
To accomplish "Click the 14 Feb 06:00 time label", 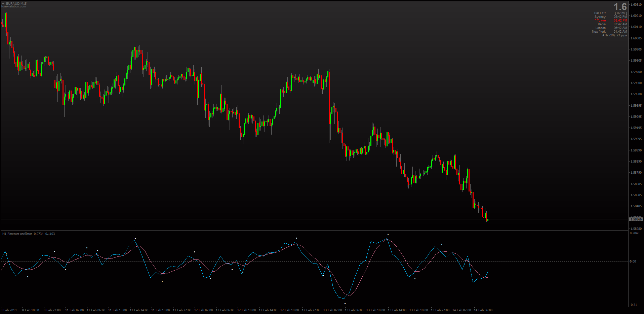I will (x=483, y=310).
